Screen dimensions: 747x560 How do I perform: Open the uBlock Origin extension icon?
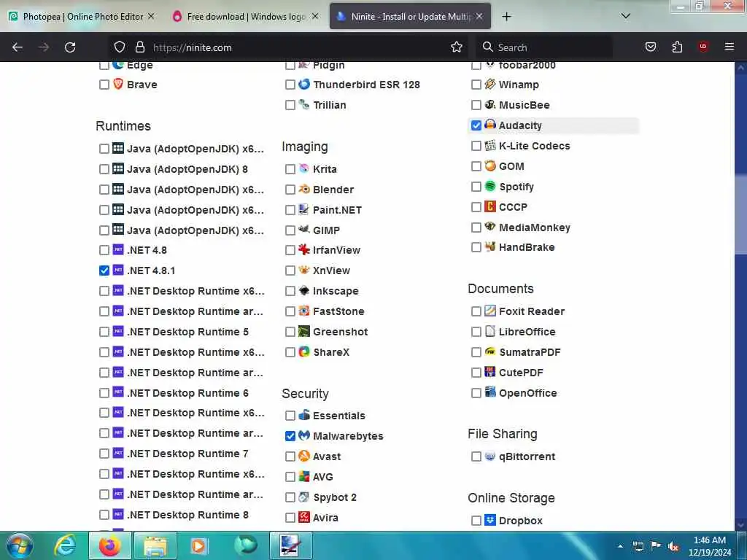pyautogui.click(x=703, y=47)
